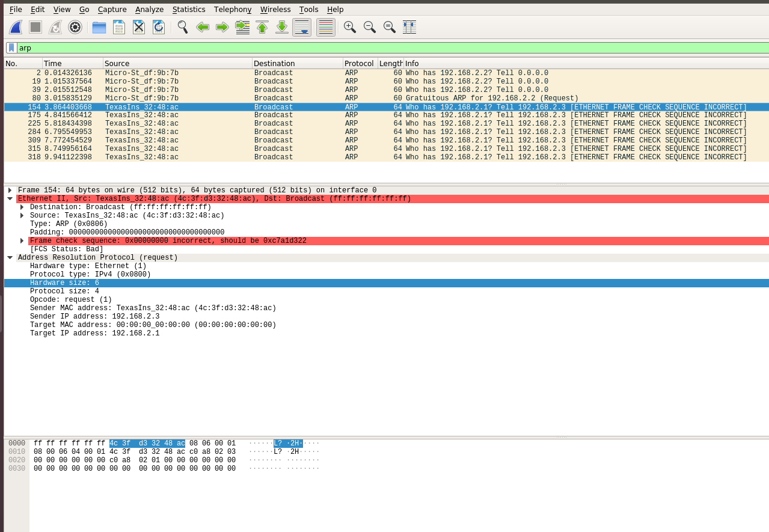Go back in packet history
Viewport: 769px width, 532px height.
tap(203, 27)
